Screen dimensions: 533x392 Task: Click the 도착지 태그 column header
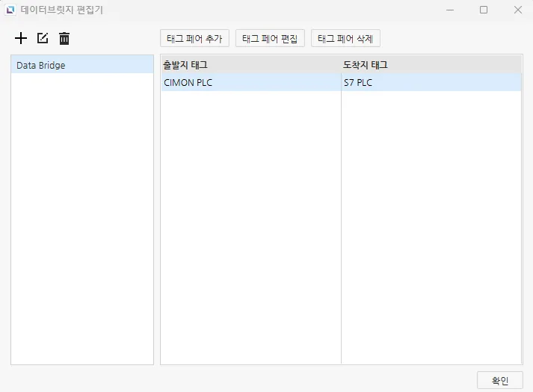tap(431, 65)
